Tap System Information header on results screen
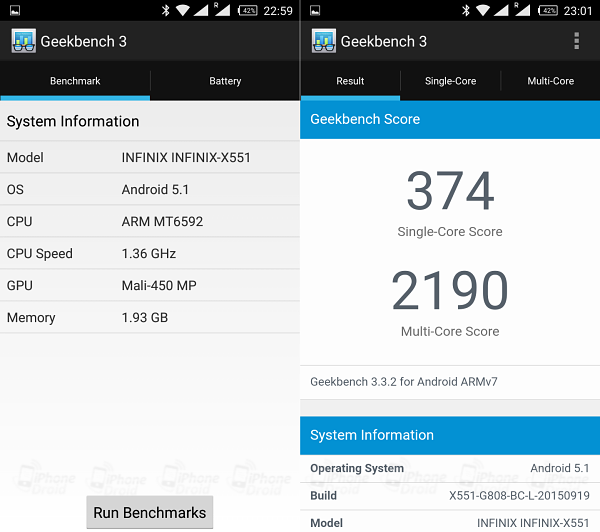This screenshot has width=600, height=532. tap(450, 436)
